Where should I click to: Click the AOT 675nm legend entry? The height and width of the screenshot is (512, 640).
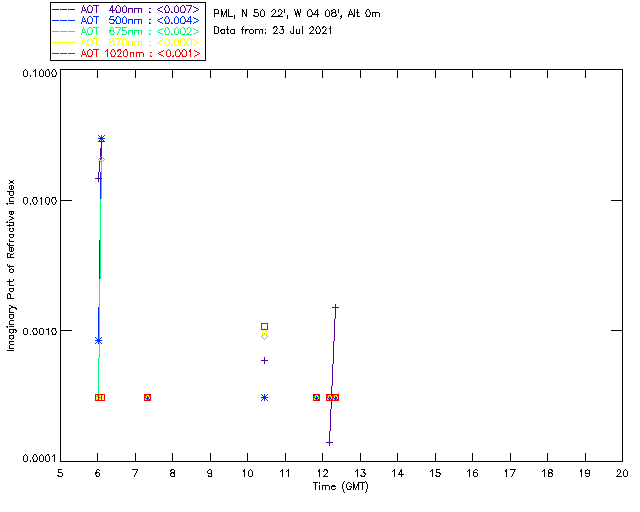127,31
